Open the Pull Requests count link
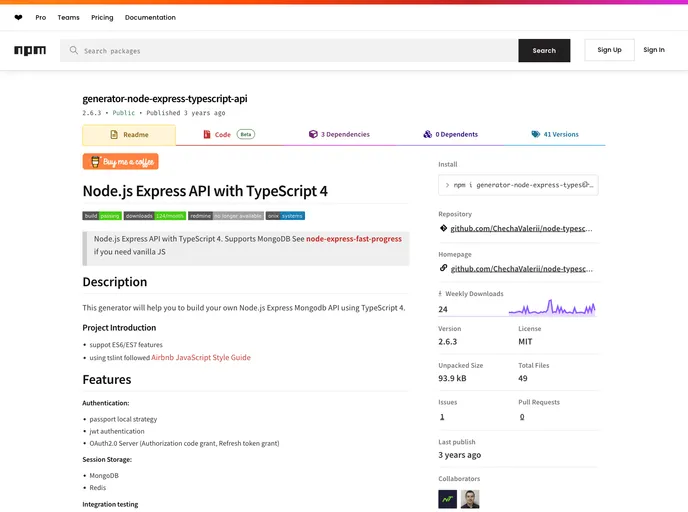The image size is (688, 512). [522, 417]
